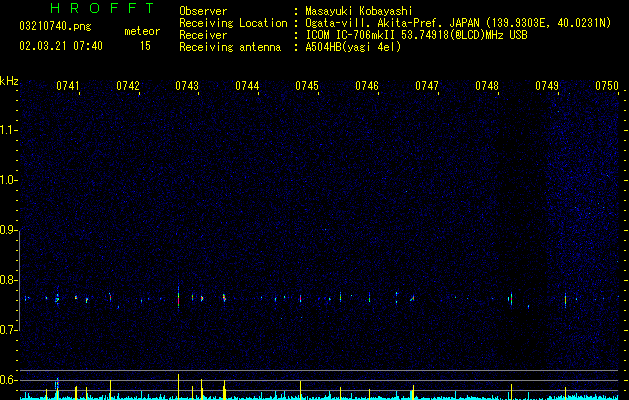Click the 0.7 frequency axis label

8,330
